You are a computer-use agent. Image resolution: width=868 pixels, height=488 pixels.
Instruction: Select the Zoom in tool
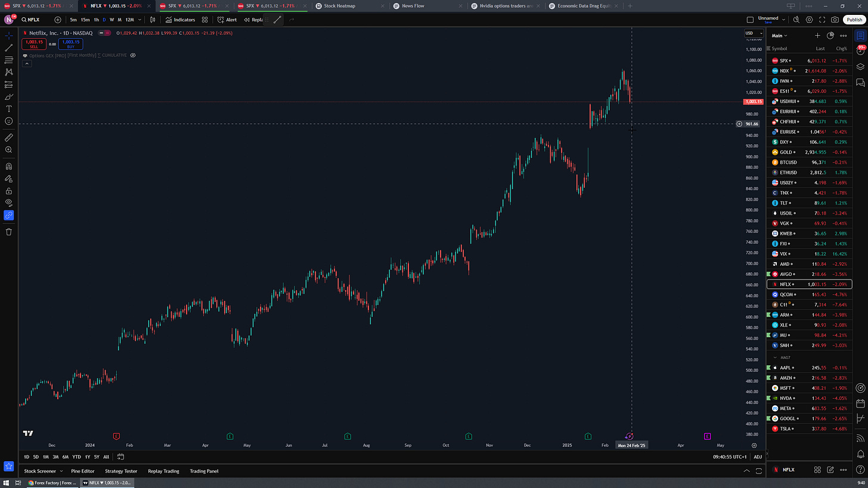point(9,150)
